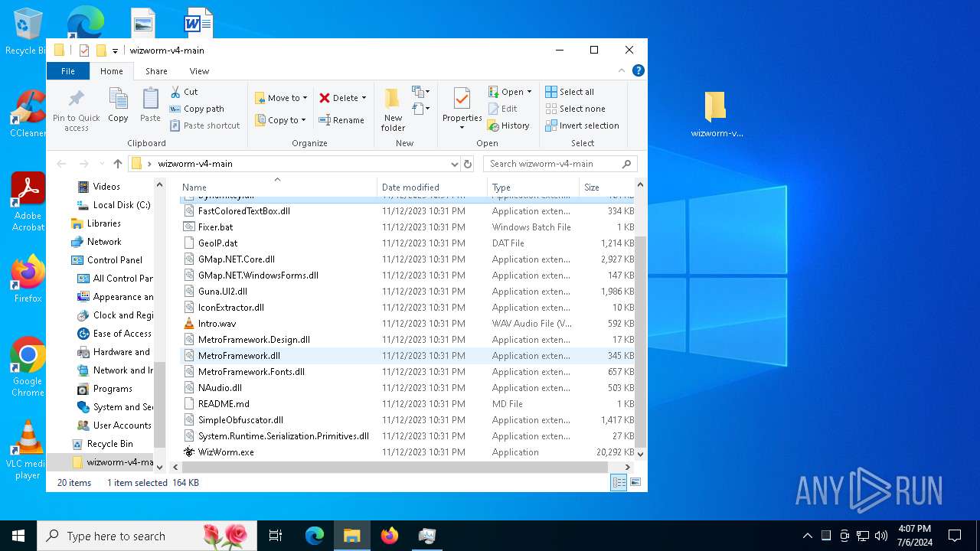The height and width of the screenshot is (551, 980).
Task: Open the File menu
Action: tap(68, 71)
